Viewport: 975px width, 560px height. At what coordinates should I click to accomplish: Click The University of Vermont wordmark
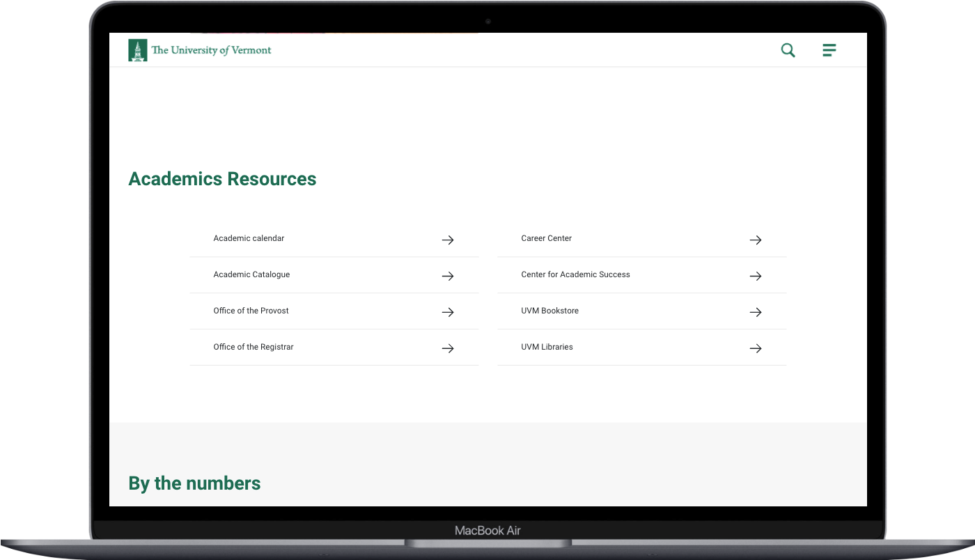tap(212, 50)
